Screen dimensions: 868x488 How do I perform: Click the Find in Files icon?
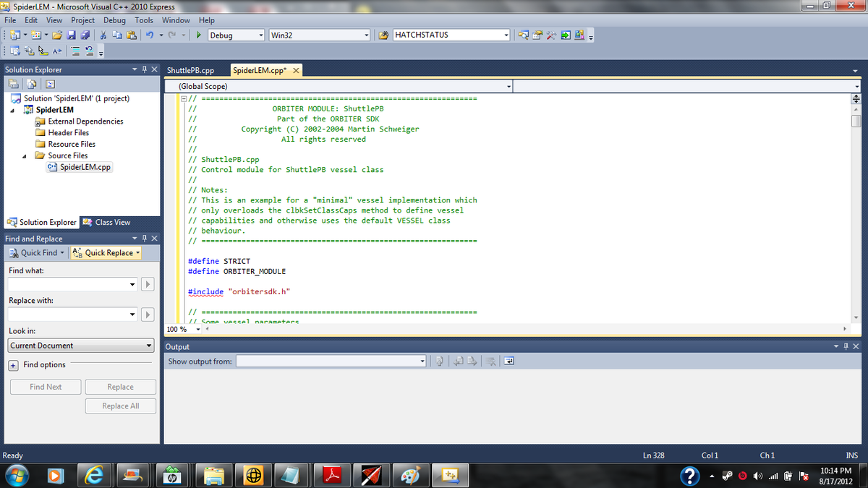click(383, 35)
